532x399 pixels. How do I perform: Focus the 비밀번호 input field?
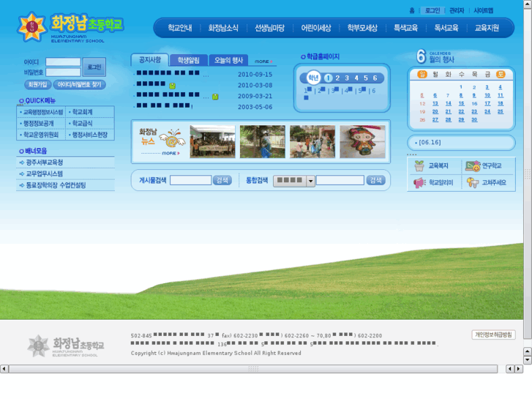63,72
